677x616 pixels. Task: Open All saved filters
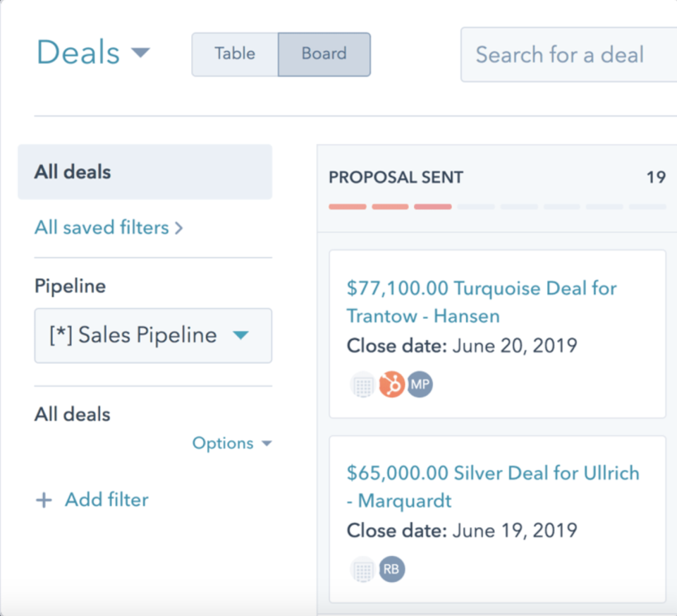[103, 227]
